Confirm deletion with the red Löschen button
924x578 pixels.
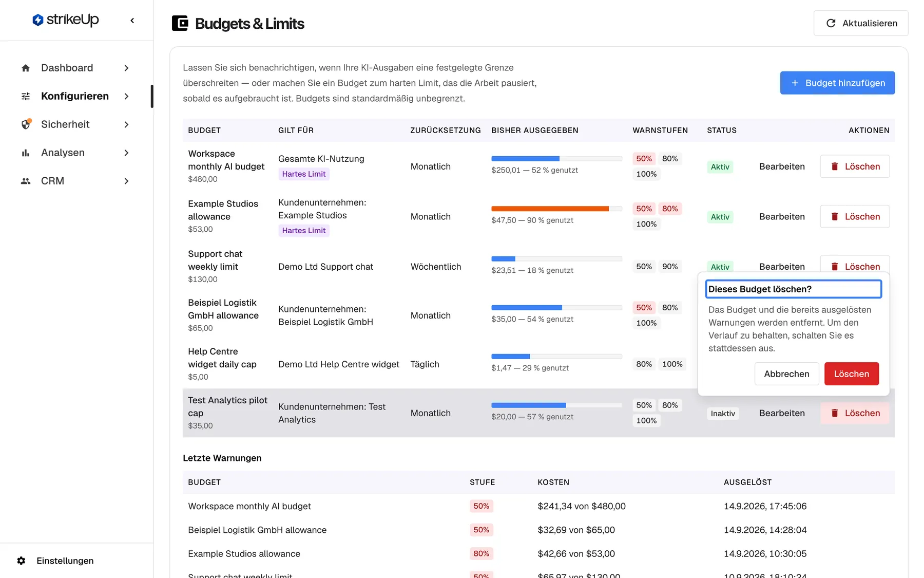tap(851, 374)
